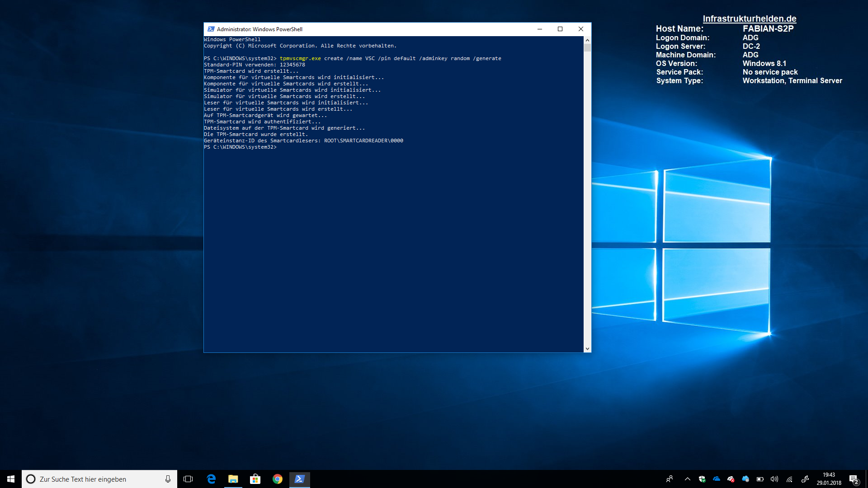This screenshot has width=868, height=488.
Task: Open the paused cloud sync tray icon
Action: pos(745,479)
